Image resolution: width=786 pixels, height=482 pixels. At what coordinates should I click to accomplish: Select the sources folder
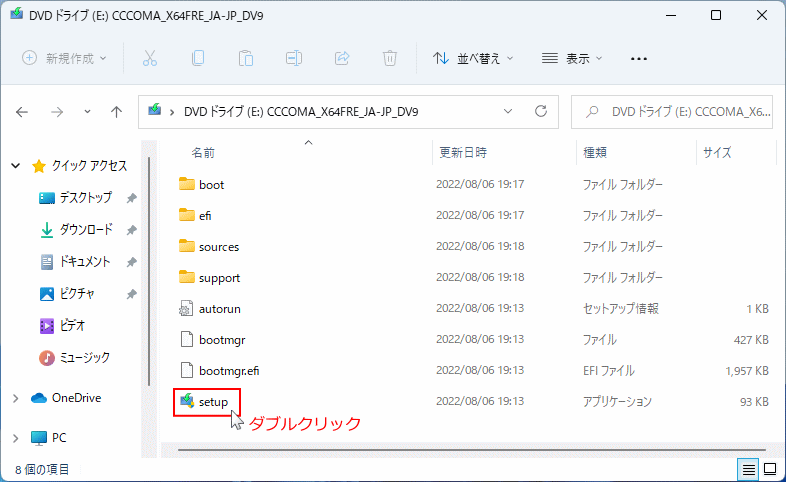point(219,247)
